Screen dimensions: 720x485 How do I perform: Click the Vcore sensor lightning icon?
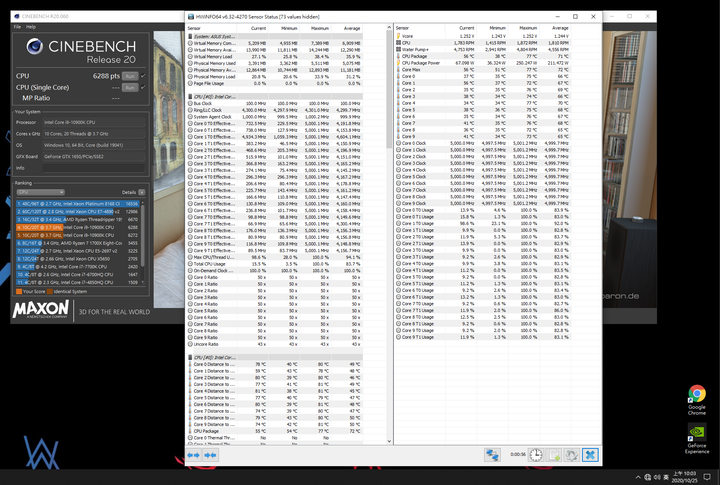pyautogui.click(x=398, y=36)
